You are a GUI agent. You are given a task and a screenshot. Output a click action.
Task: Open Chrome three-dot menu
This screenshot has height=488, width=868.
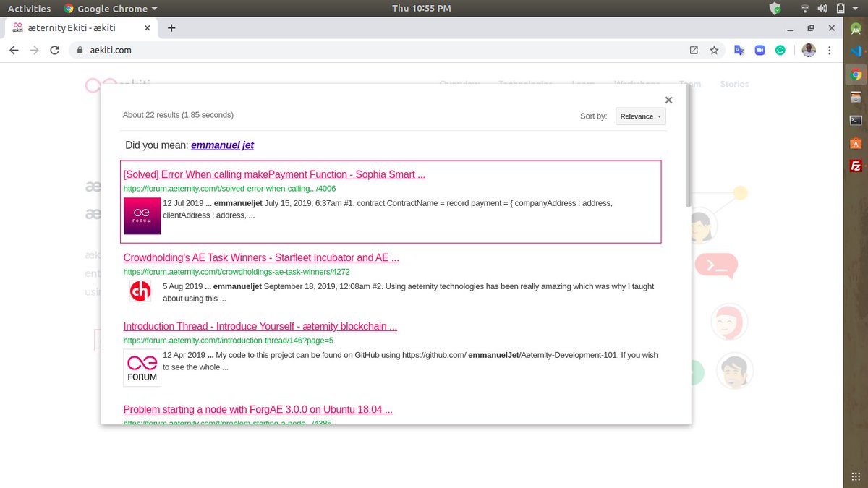point(829,51)
